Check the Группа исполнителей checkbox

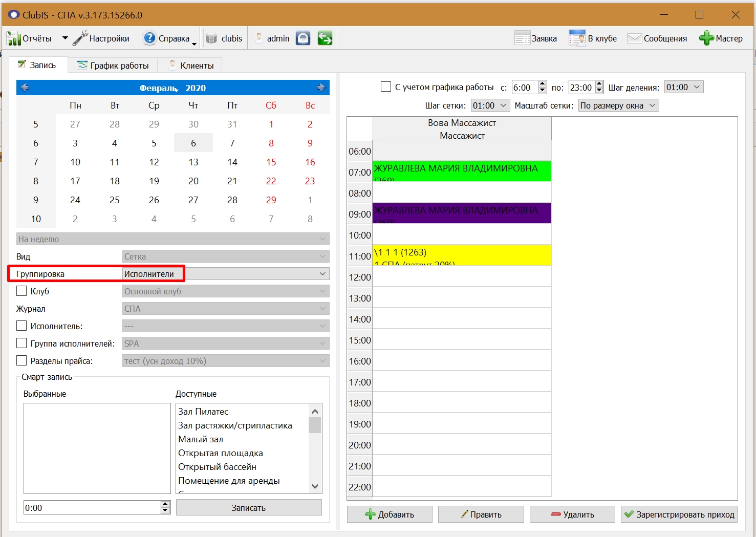[21, 343]
